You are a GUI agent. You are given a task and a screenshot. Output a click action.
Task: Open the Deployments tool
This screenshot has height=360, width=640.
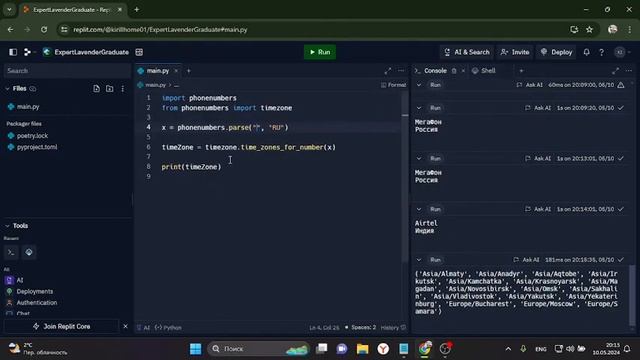coord(35,291)
